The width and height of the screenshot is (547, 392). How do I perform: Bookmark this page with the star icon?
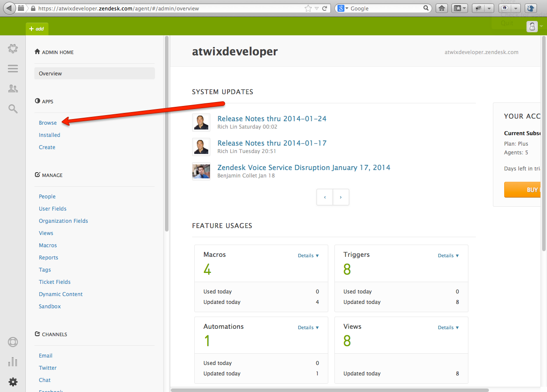308,8
